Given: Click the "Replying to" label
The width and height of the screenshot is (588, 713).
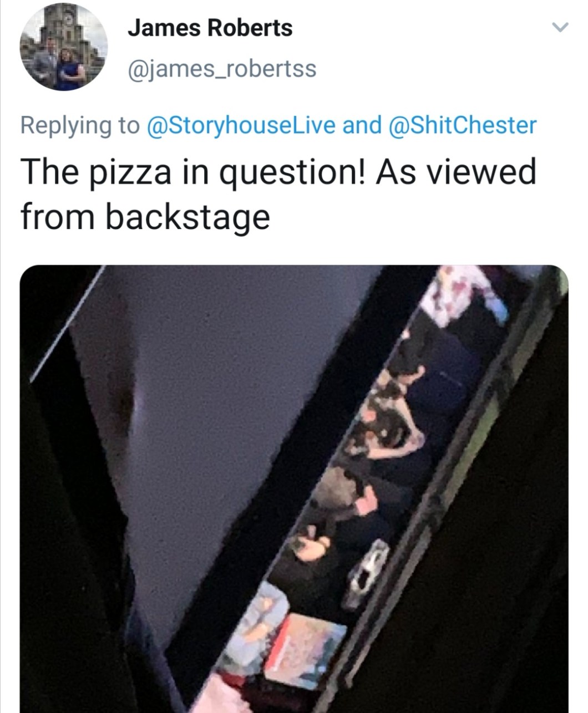Looking at the screenshot, I should (80, 125).
